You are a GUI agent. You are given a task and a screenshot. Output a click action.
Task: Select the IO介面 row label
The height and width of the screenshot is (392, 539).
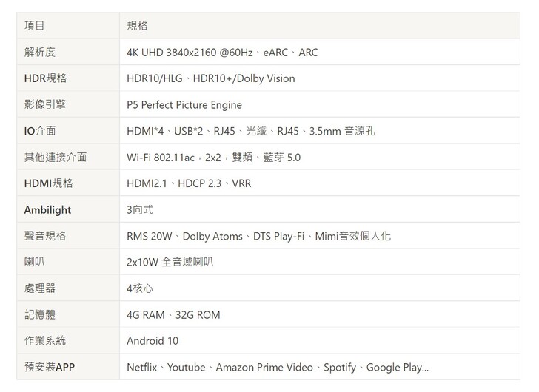[40, 131]
